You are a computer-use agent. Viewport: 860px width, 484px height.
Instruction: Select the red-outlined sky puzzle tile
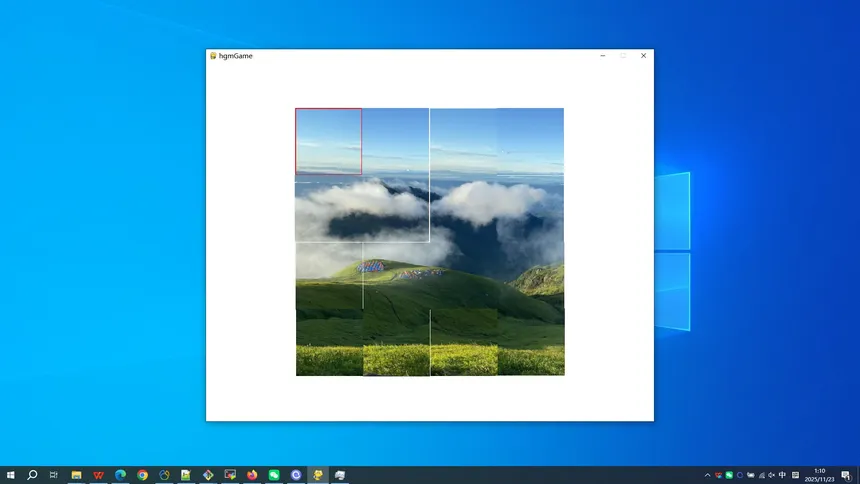[x=329, y=141]
